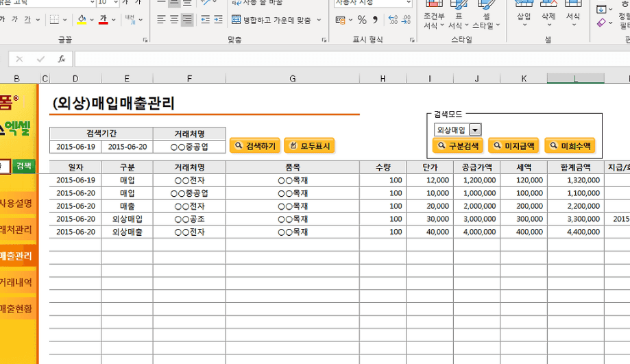The width and height of the screenshot is (630, 364).
Task: Open the underline style dropdown arrow
Action: pos(38,19)
